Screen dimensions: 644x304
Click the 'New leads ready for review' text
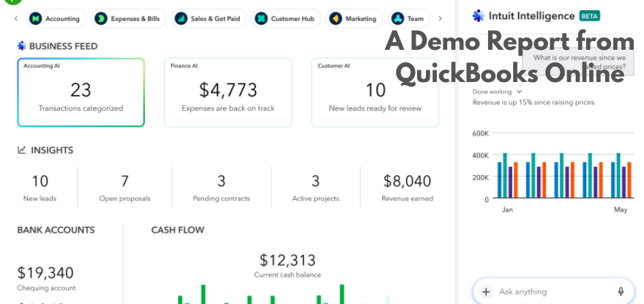(375, 108)
